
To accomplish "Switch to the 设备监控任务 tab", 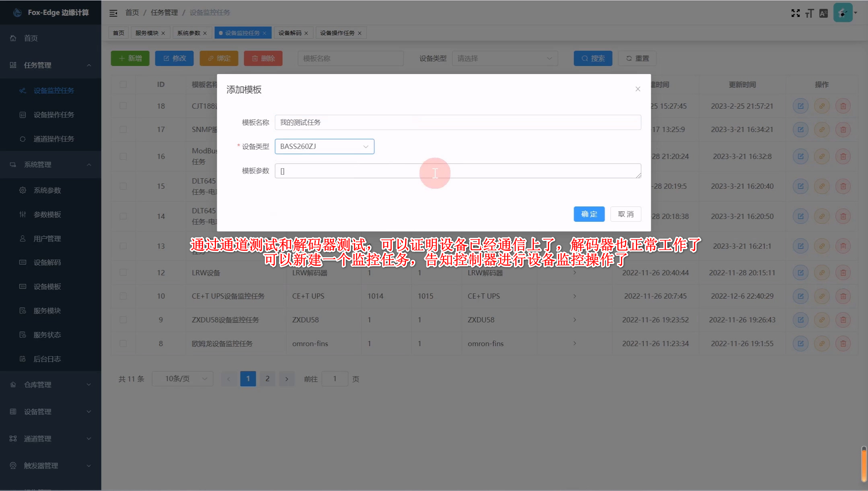I will pyautogui.click(x=243, y=33).
